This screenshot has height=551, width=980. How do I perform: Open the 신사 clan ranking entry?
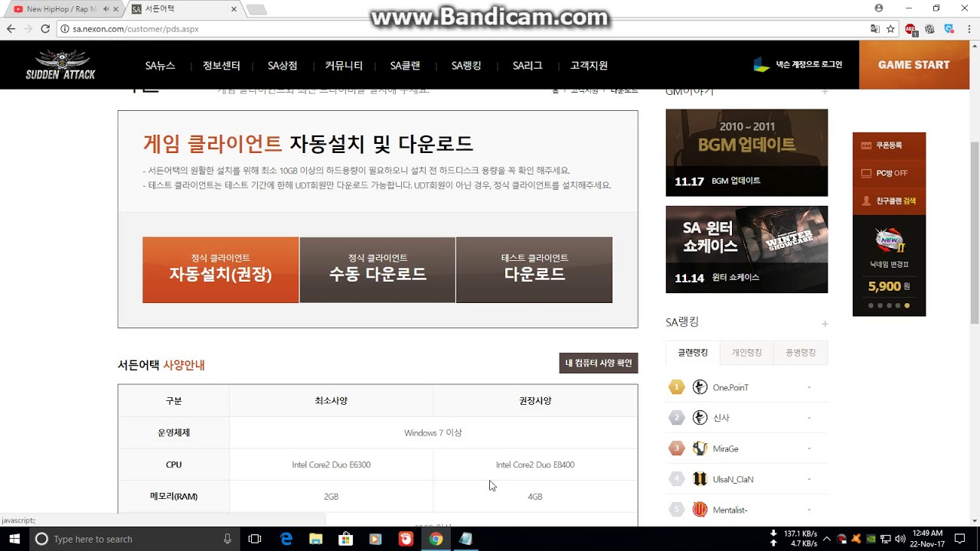click(x=746, y=418)
